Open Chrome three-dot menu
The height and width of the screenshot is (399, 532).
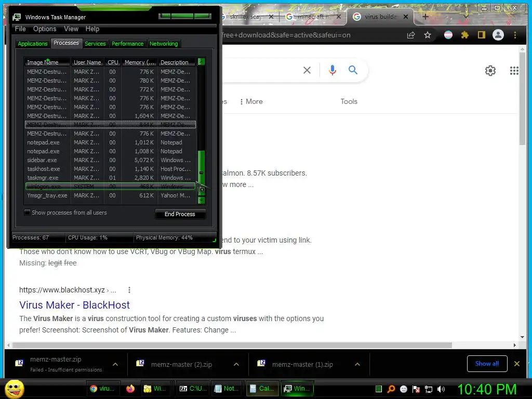[515, 35]
